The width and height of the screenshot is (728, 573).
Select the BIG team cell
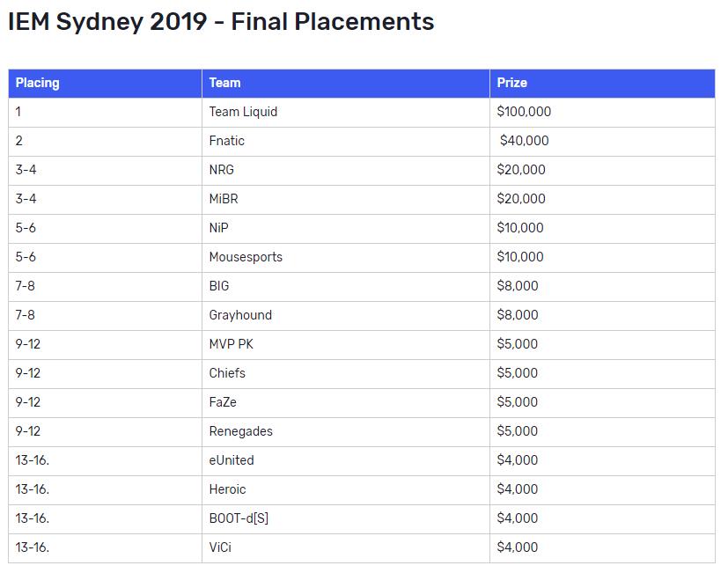coord(346,287)
